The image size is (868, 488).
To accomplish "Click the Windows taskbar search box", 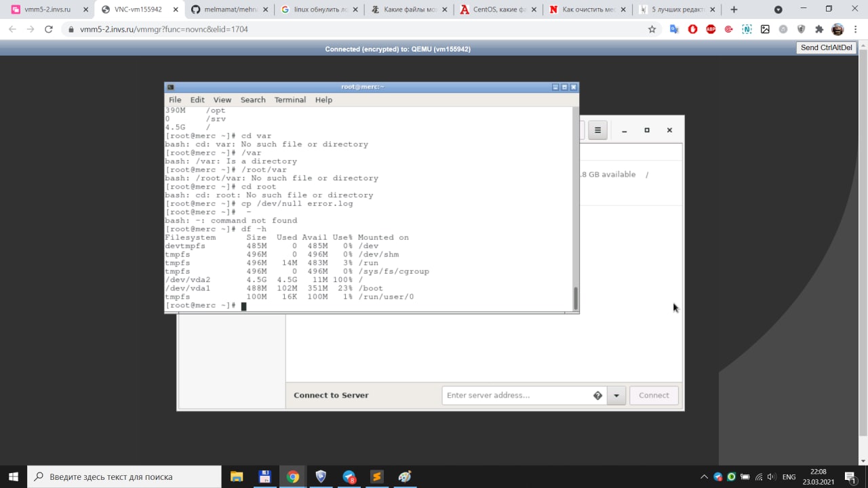I will (124, 476).
